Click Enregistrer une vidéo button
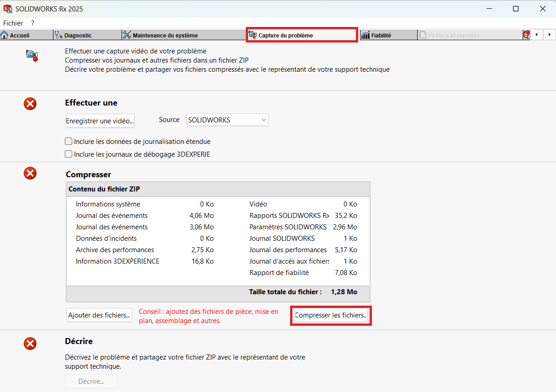Viewport: 556px width, 392px height. (x=100, y=121)
